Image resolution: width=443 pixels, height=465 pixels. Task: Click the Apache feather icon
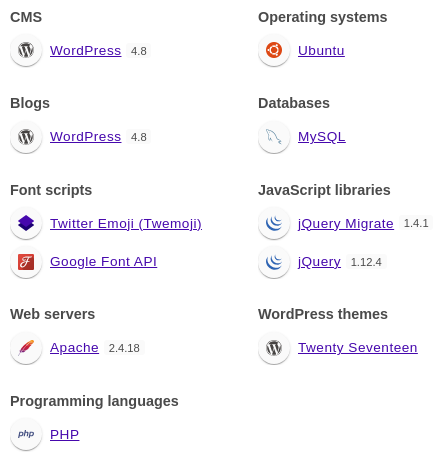[x=26, y=348]
